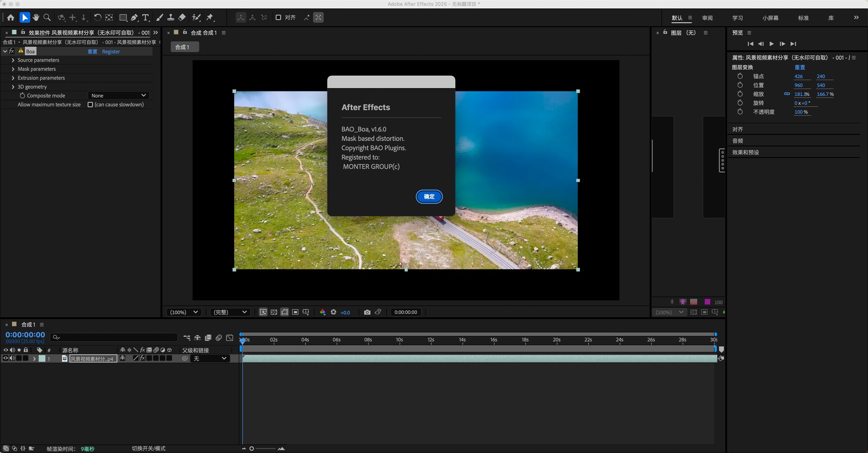
Task: Expand Source parameters group
Action: (x=13, y=60)
